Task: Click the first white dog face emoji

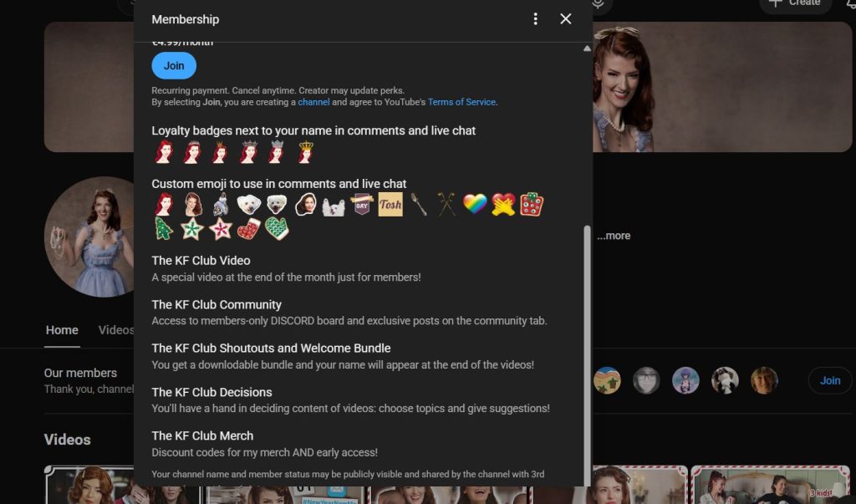Action: [x=248, y=204]
